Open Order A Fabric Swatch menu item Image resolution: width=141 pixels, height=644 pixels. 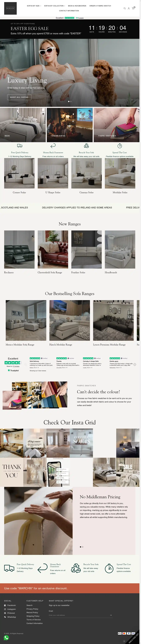100,6
